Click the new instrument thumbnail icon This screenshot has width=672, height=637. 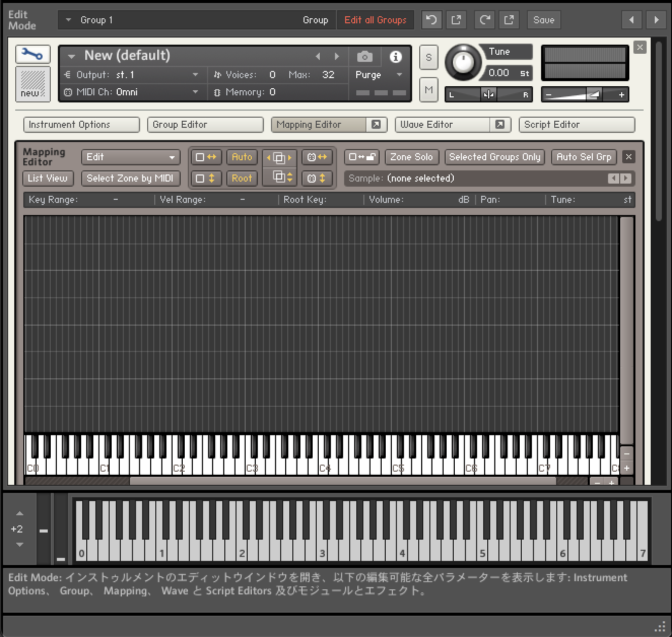pos(33,84)
